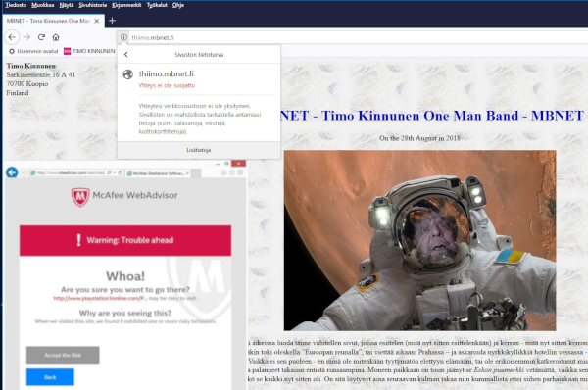Go back in the site security panel
The width and height of the screenshot is (588, 390).
click(126, 54)
